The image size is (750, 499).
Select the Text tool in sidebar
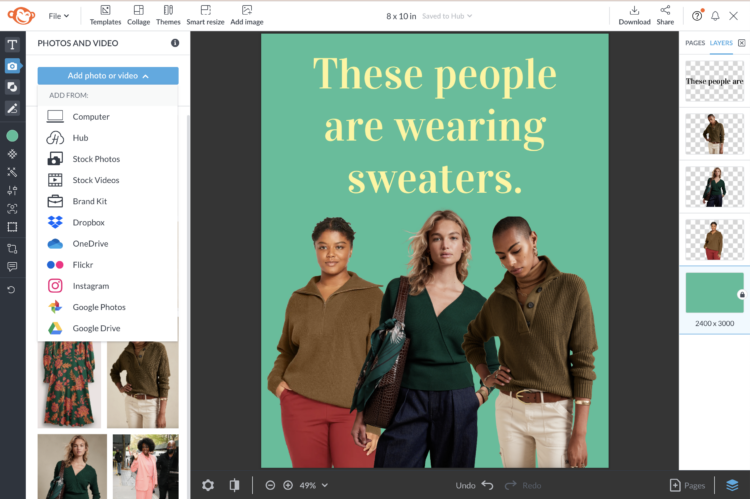pyautogui.click(x=12, y=44)
